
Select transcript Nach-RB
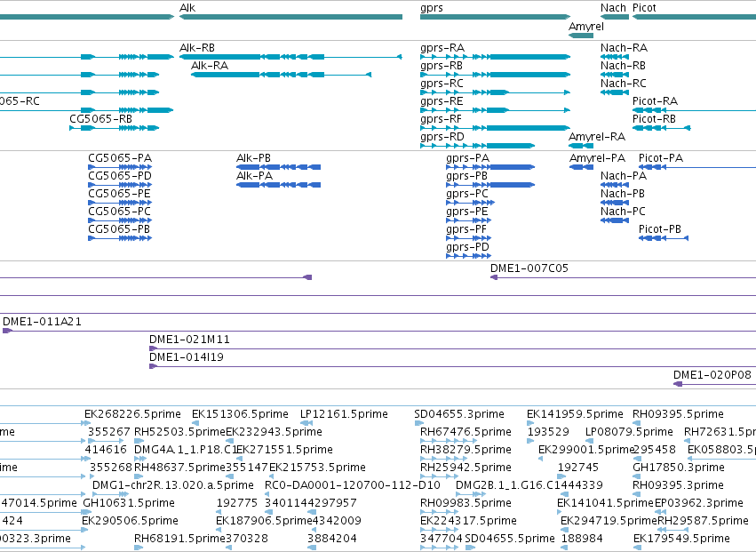tap(623, 66)
